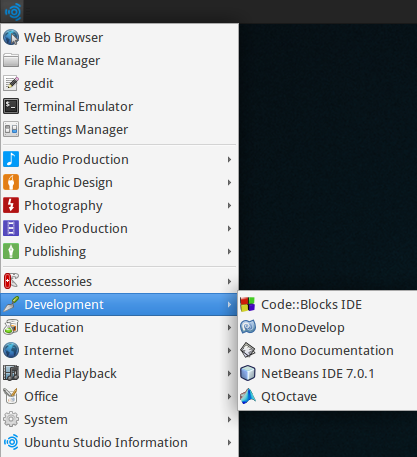
Task: Launch MonoDevelop from its blue swirl icon
Action: [248, 328]
